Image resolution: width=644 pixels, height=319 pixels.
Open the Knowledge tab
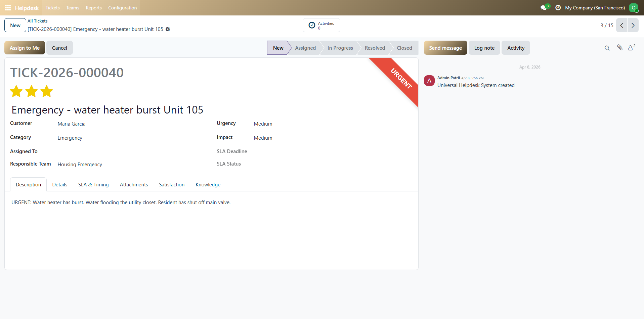click(208, 185)
